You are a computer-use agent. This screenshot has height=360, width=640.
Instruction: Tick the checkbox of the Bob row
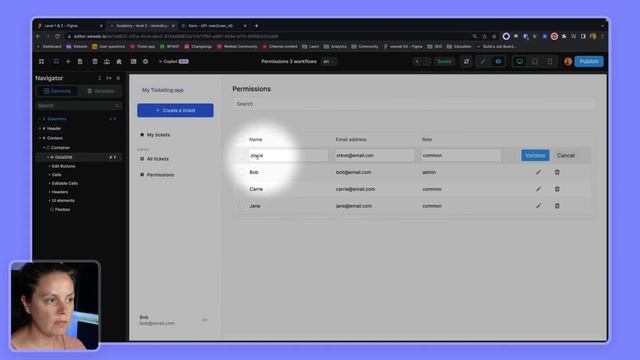[x=241, y=172]
